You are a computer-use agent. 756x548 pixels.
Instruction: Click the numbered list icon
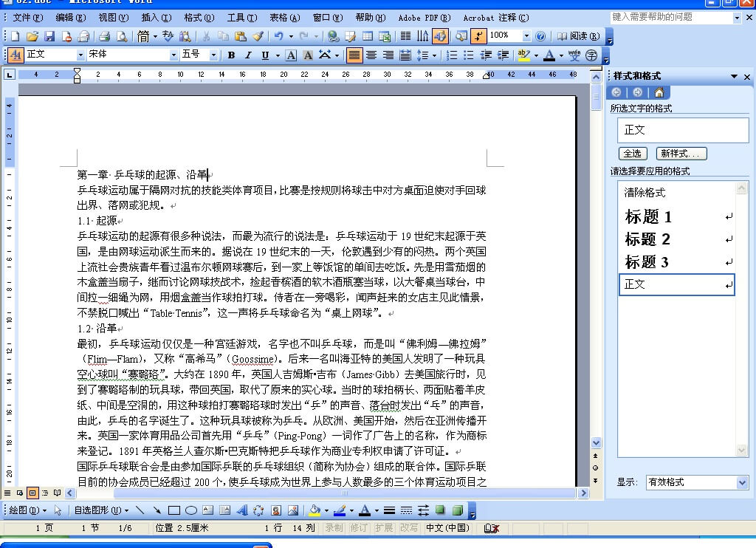point(452,55)
